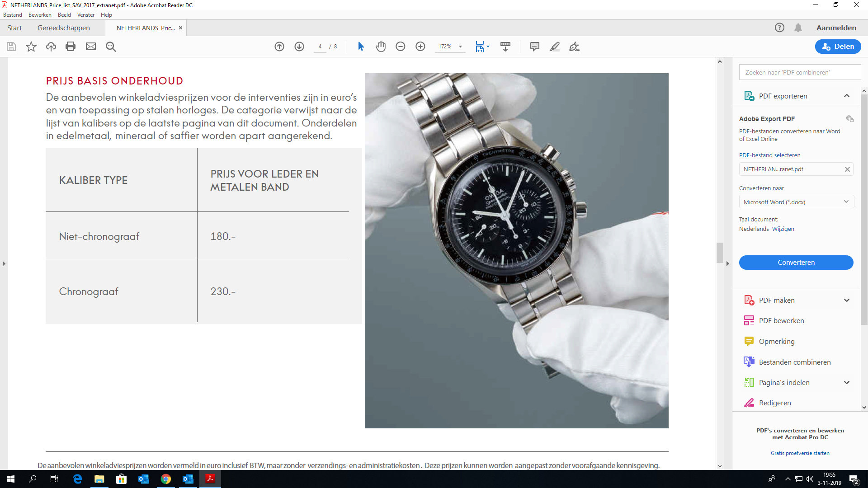The width and height of the screenshot is (868, 488).
Task: Click the Wijzigen language link
Action: [x=783, y=229]
